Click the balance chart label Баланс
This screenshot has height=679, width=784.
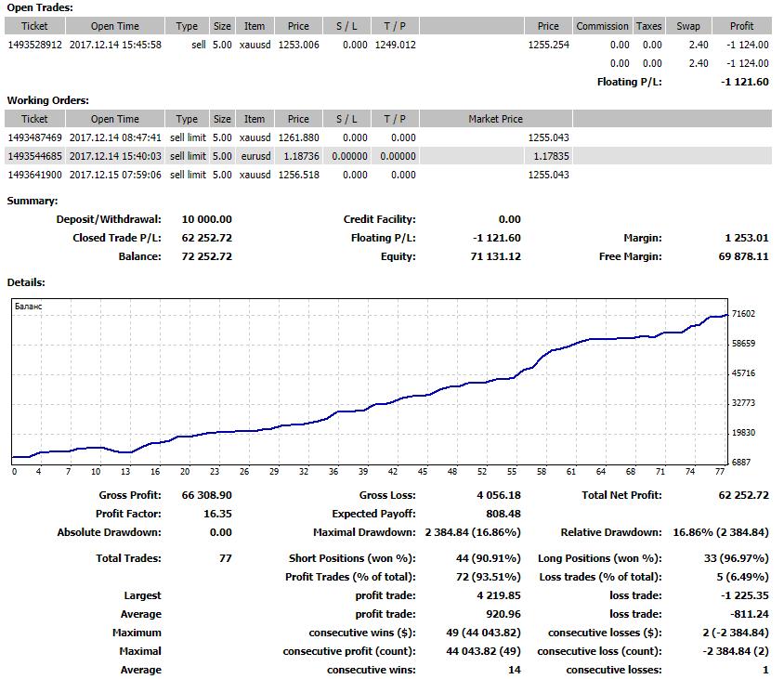click(29, 306)
